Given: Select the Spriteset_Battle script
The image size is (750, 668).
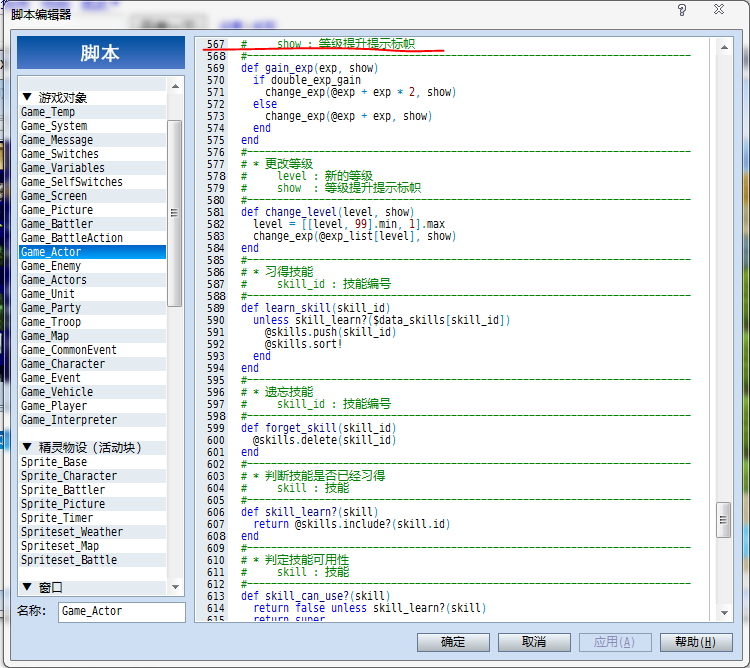Looking at the screenshot, I should coord(92,560).
